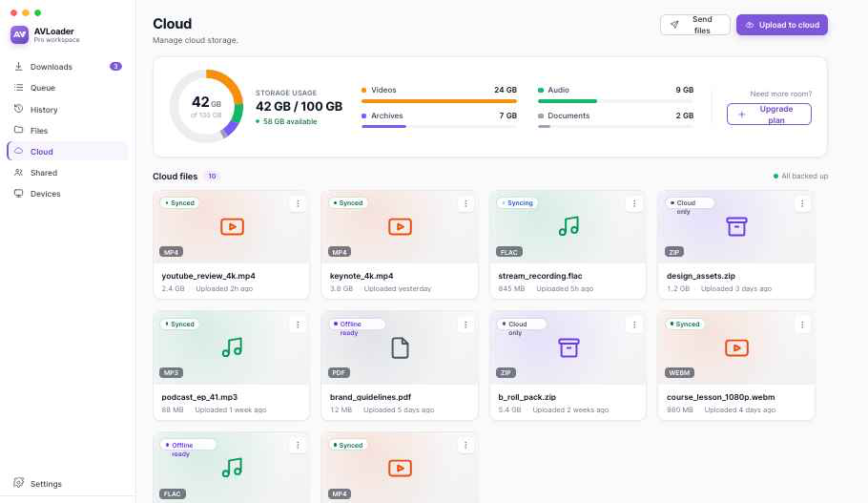Select file name design_assets.zip
The width and height of the screenshot is (868, 503).
pos(701,276)
